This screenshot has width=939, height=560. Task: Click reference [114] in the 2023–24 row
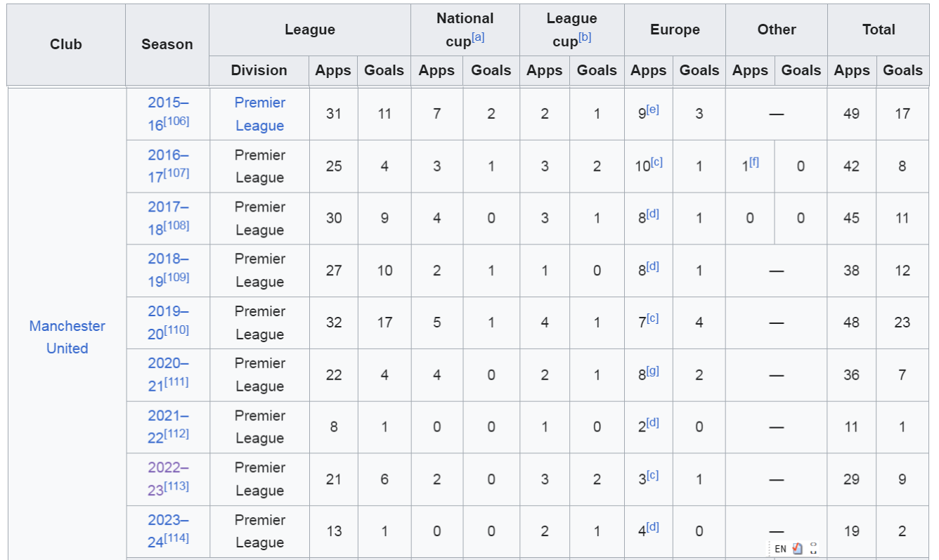pos(176,539)
